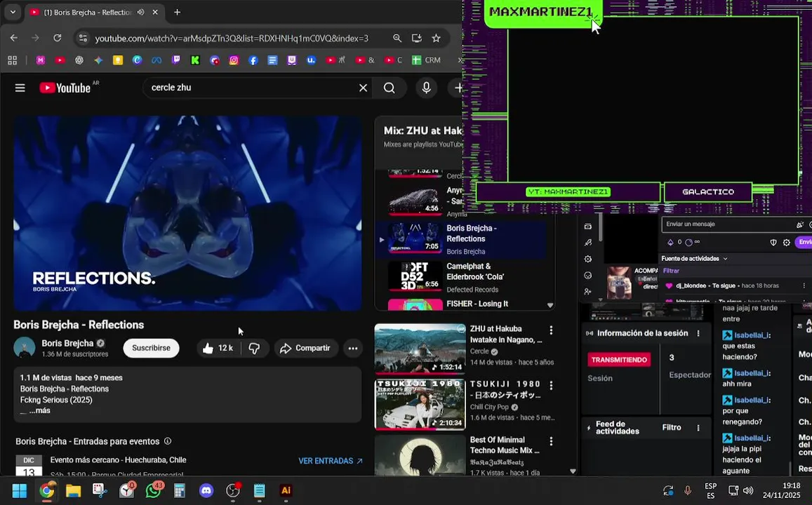Image resolution: width=812 pixels, height=505 pixels.
Task: Open zoom magnifier in address bar
Action: 397,39
